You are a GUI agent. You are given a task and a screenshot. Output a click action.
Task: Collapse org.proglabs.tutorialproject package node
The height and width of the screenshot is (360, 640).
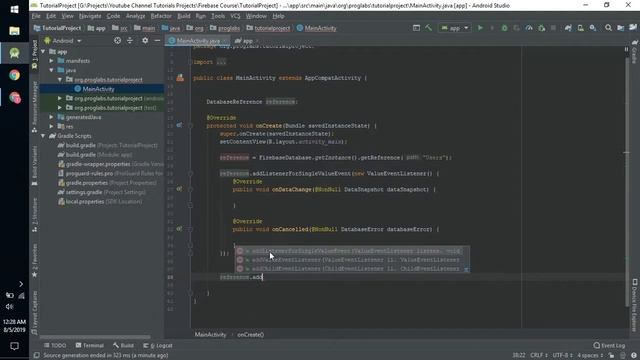(x=60, y=80)
